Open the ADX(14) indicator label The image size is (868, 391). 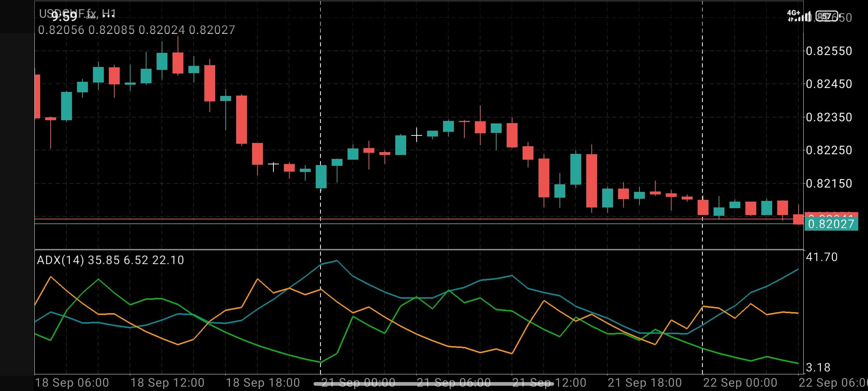coord(110,260)
